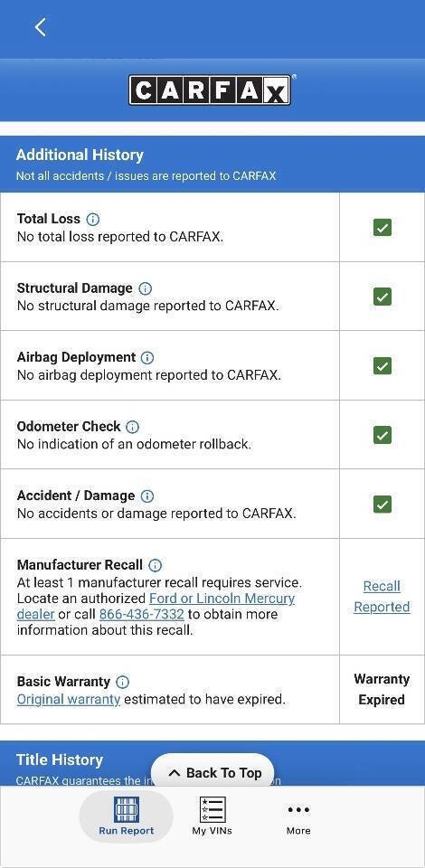Open info icon beside Odometer Check
The width and height of the screenshot is (425, 868).
[x=132, y=427]
